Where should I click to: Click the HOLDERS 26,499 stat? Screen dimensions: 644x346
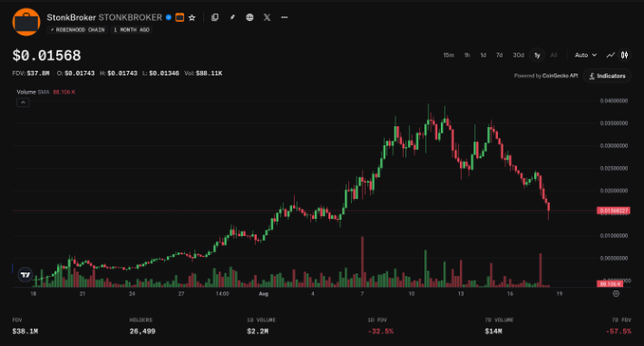pos(142,326)
